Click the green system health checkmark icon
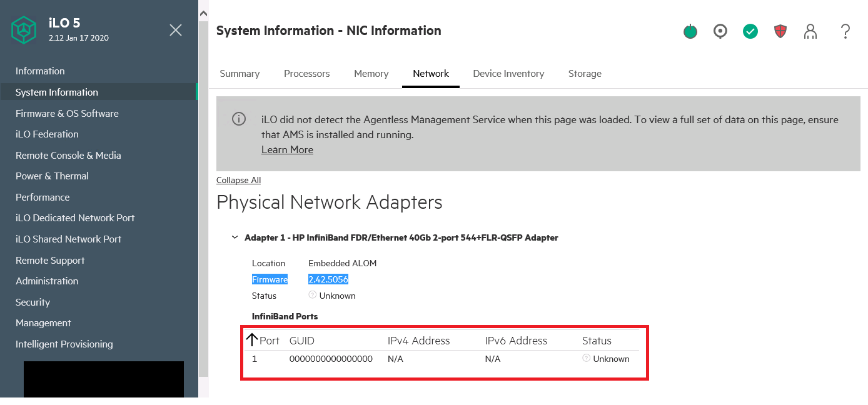This screenshot has width=868, height=405. point(750,31)
